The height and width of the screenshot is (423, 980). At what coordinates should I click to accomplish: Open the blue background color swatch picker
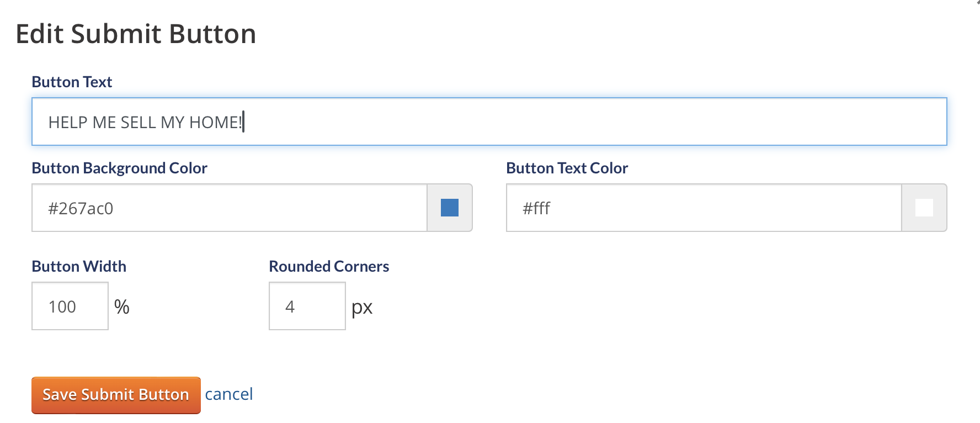(x=449, y=208)
